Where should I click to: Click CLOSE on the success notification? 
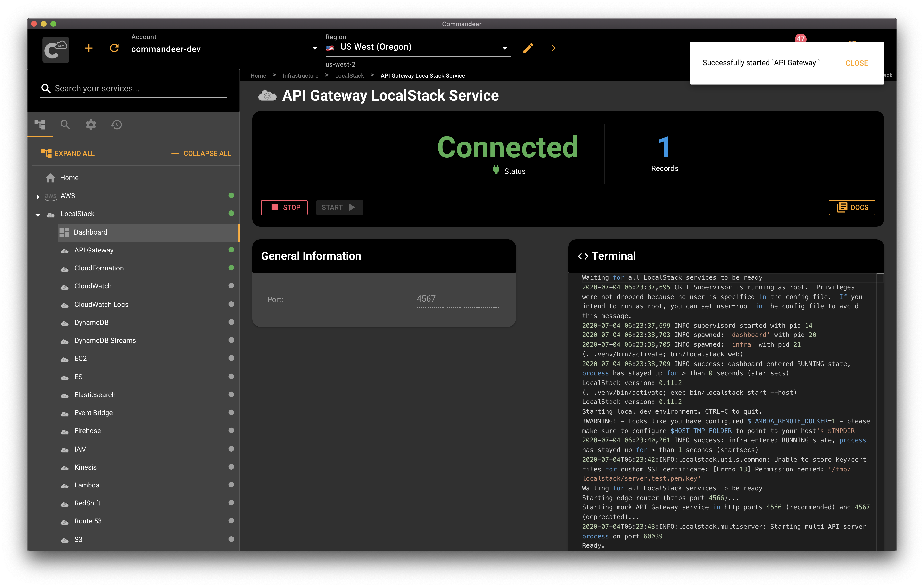[x=857, y=63]
